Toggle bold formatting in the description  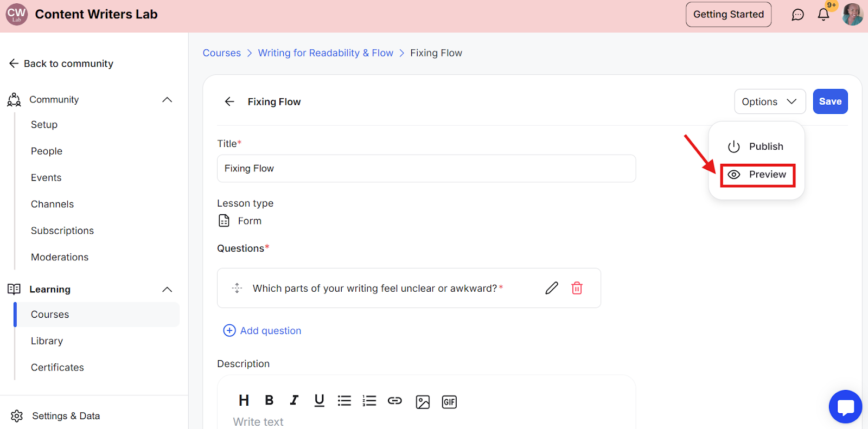(x=269, y=400)
